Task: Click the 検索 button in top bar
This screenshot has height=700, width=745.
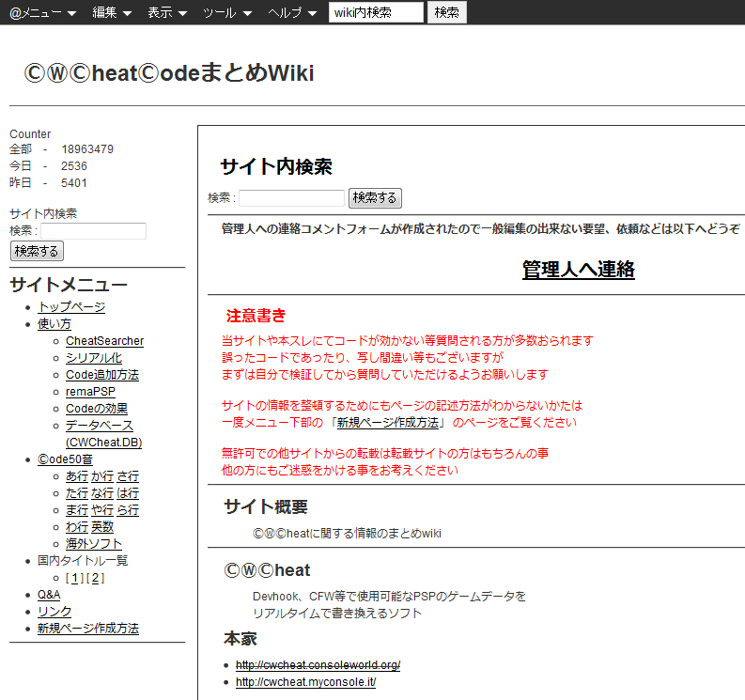Action: point(447,12)
